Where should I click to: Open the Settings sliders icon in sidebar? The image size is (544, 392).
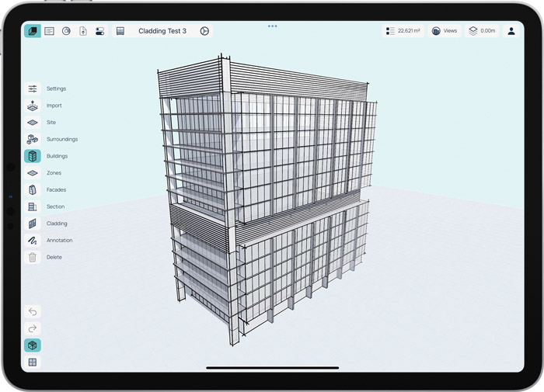tap(33, 88)
